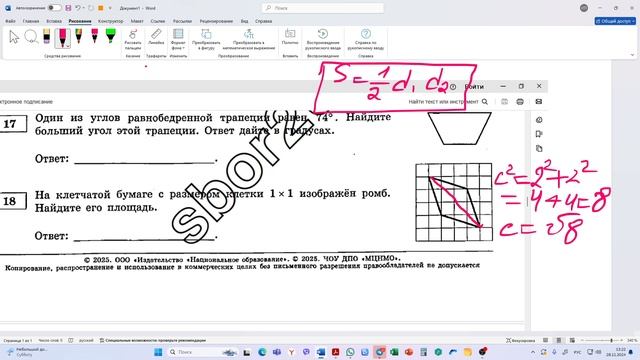Select the green highlighter
This screenshot has width=640, height=360.
pyautogui.click(x=111, y=36)
